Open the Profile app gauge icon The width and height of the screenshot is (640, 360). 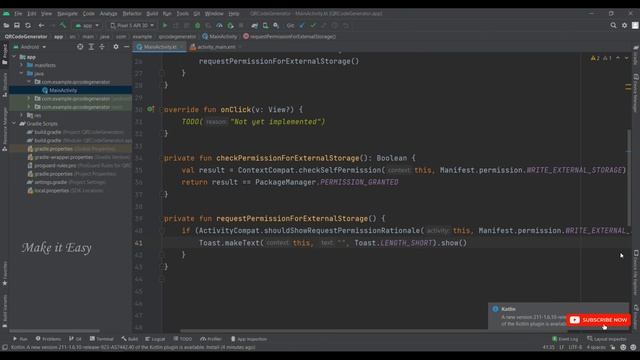point(219,25)
